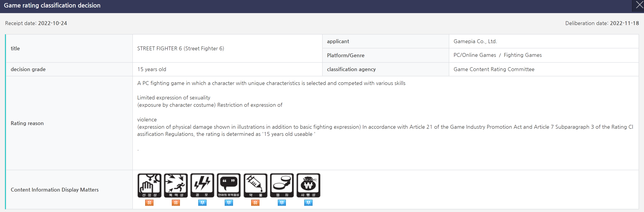Click the blue badge under gambling icon

click(308, 203)
